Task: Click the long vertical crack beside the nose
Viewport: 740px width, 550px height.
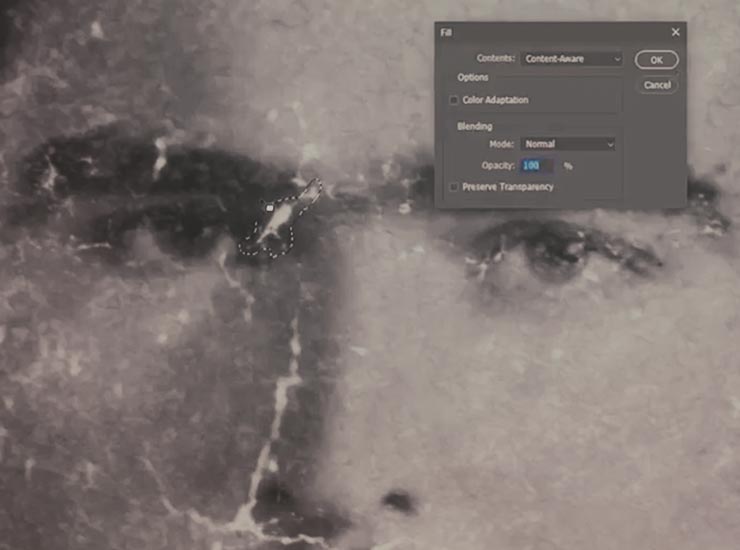Action: [x=285, y=400]
